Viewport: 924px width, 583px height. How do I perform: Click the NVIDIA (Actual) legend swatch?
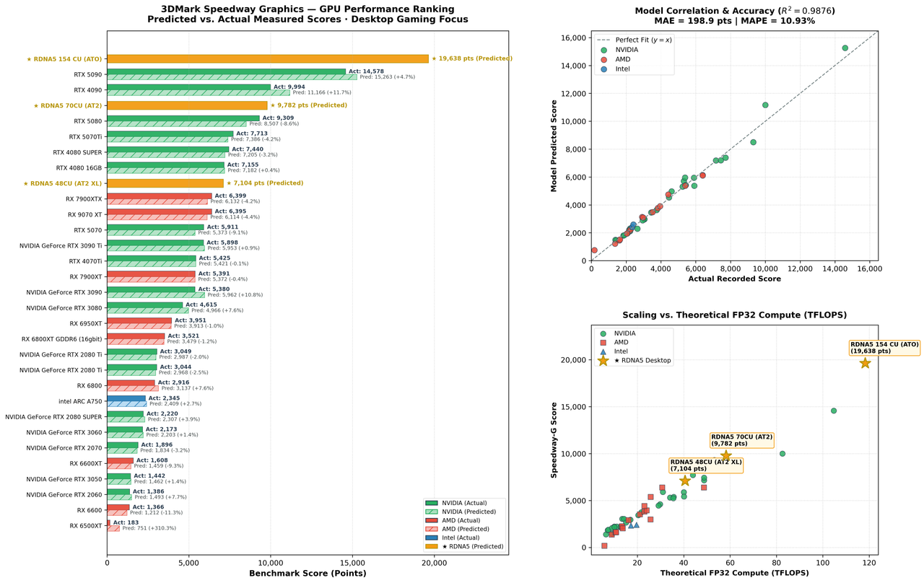tap(432, 502)
